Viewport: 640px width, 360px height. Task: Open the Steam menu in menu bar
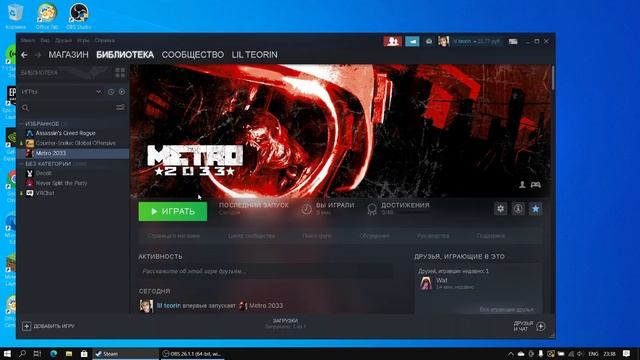pyautogui.click(x=28, y=41)
